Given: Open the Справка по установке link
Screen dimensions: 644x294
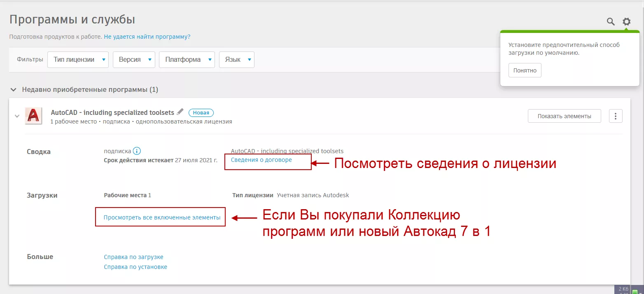Looking at the screenshot, I should [135, 267].
